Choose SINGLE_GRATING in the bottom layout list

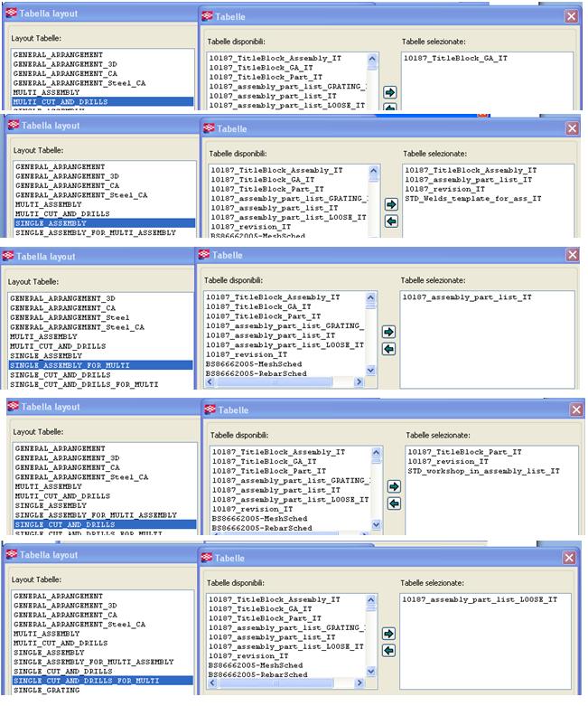coord(46,690)
